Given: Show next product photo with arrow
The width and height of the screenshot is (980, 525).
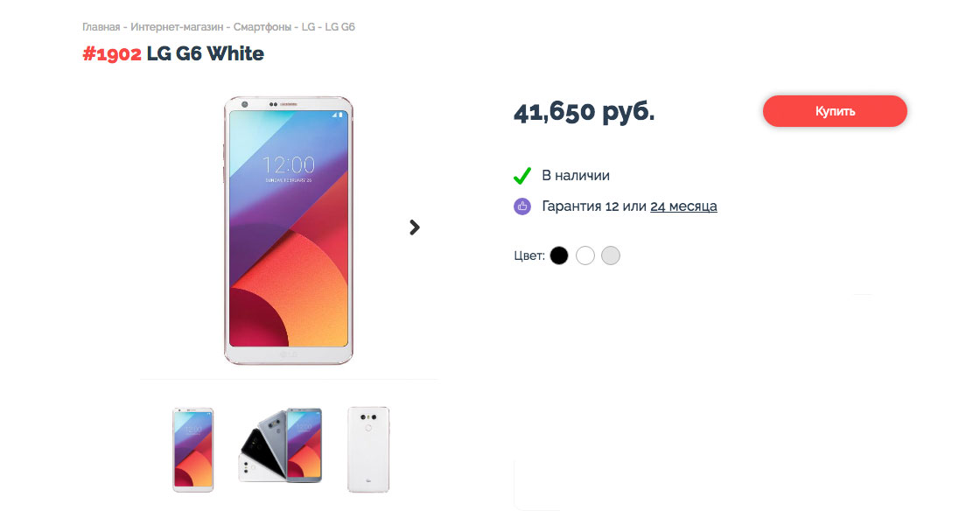Looking at the screenshot, I should coord(415,227).
